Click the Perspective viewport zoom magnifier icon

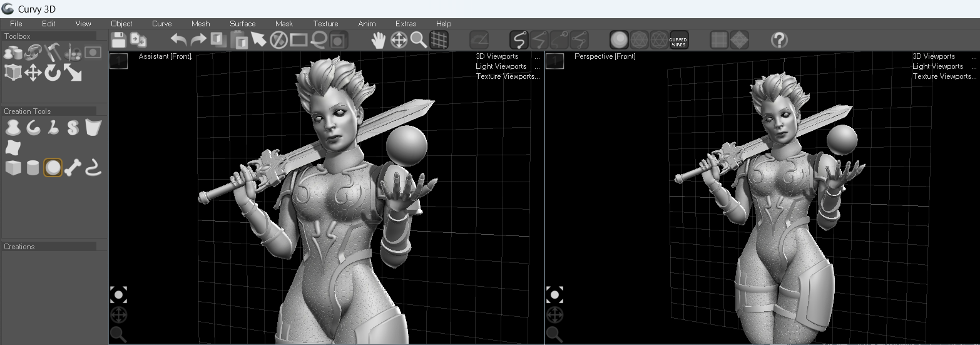[x=554, y=334]
